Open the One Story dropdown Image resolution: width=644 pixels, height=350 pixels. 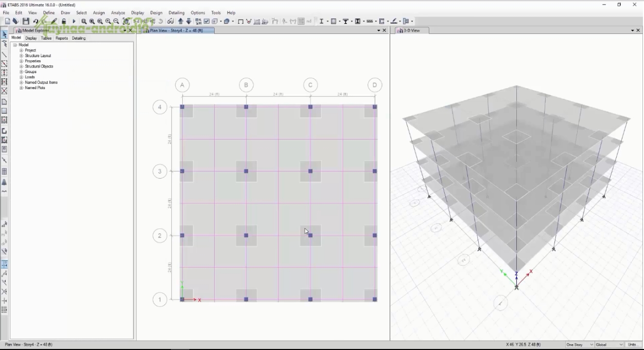tap(579, 344)
